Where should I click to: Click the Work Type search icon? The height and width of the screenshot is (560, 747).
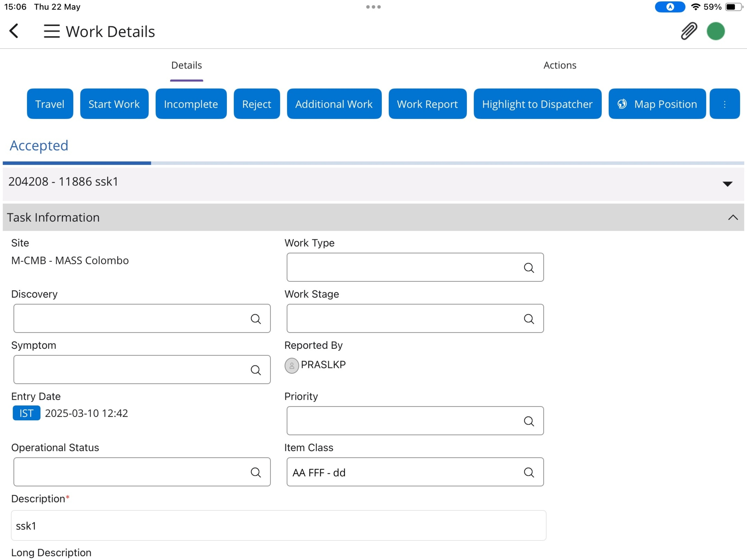click(528, 268)
